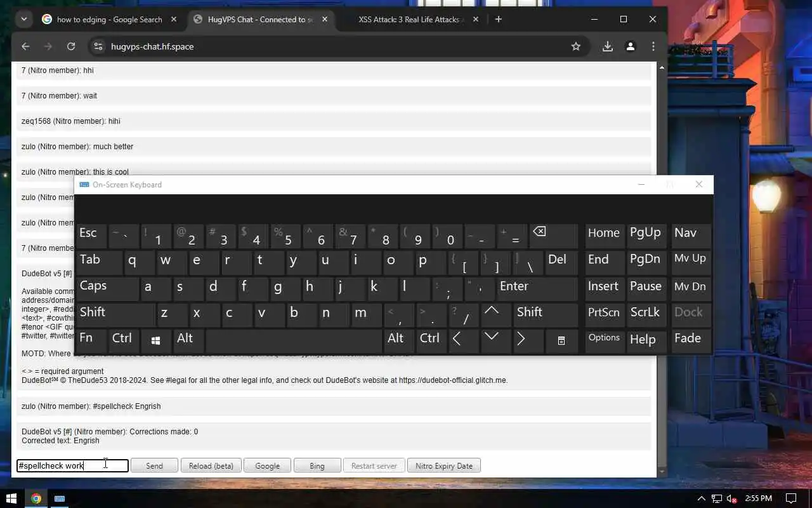Click the Options key on On-Screen Keyboard
The image size is (812, 508).
605,341
